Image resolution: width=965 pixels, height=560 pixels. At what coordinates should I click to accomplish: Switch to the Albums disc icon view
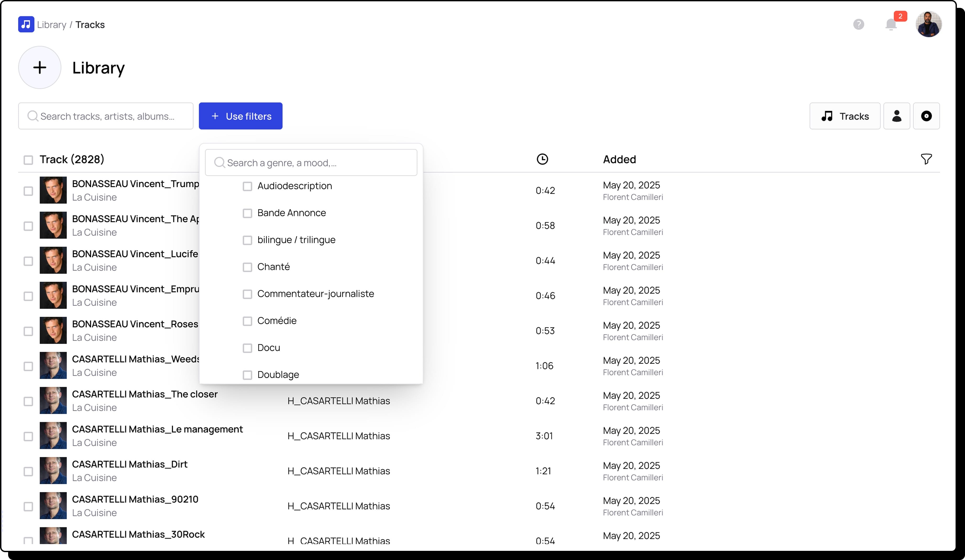click(926, 116)
